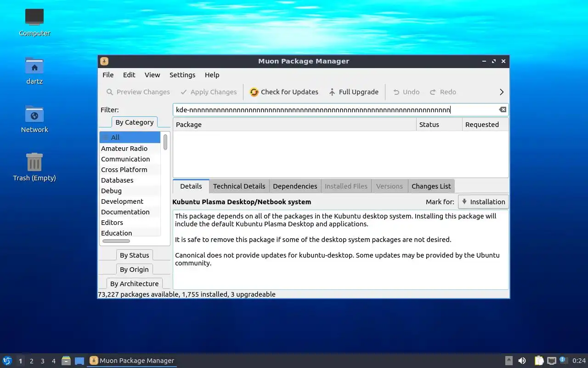Open the file manager taskbar launcher
The image size is (588, 368).
coord(66,361)
